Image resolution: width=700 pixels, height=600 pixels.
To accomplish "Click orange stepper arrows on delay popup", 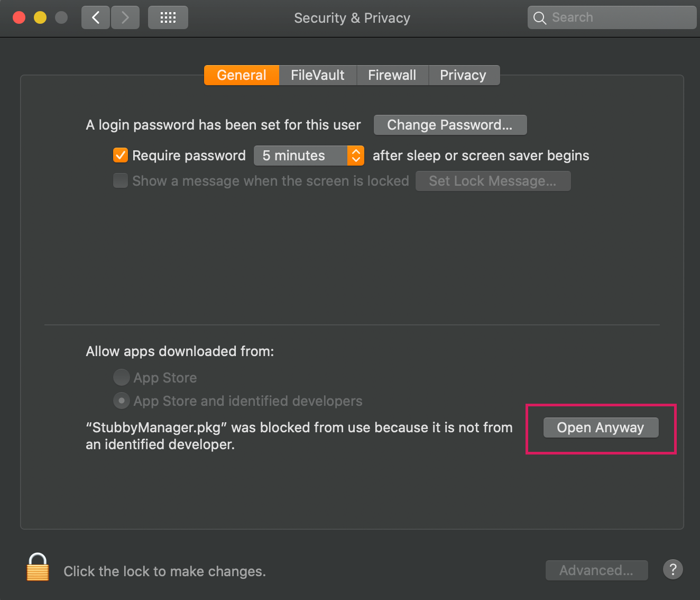I will click(356, 156).
